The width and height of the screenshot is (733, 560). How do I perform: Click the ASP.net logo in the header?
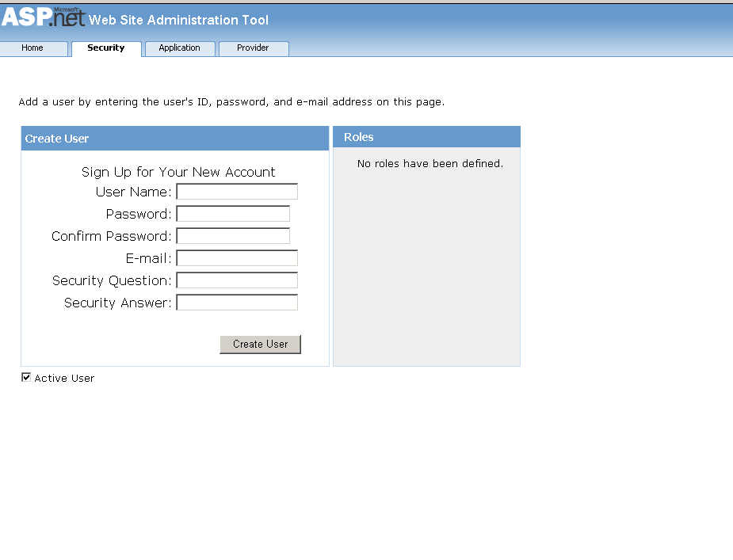[x=43, y=17]
